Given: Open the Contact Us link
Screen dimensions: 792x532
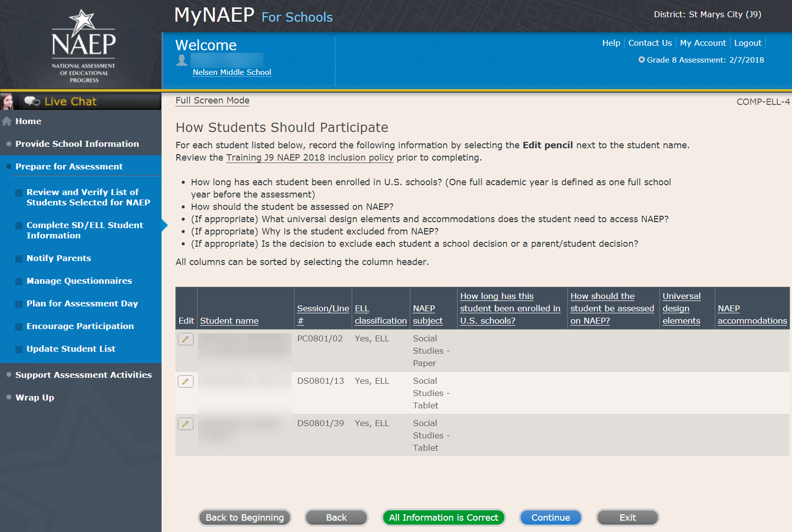Looking at the screenshot, I should coord(650,43).
